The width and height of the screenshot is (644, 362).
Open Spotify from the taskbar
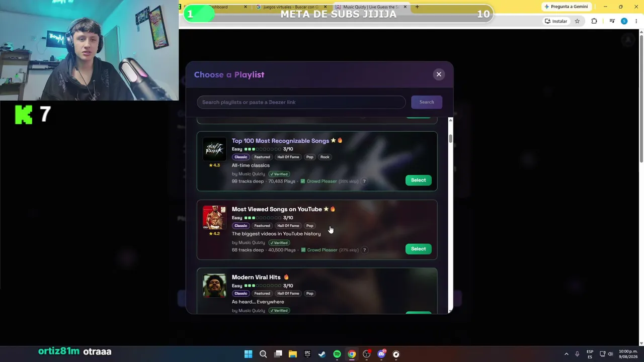point(337,354)
